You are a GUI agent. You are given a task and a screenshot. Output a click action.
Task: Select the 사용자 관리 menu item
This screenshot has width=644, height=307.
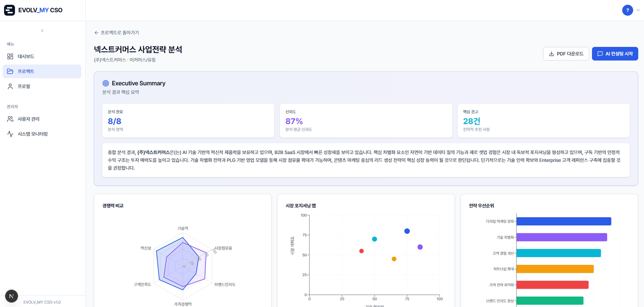click(28, 119)
